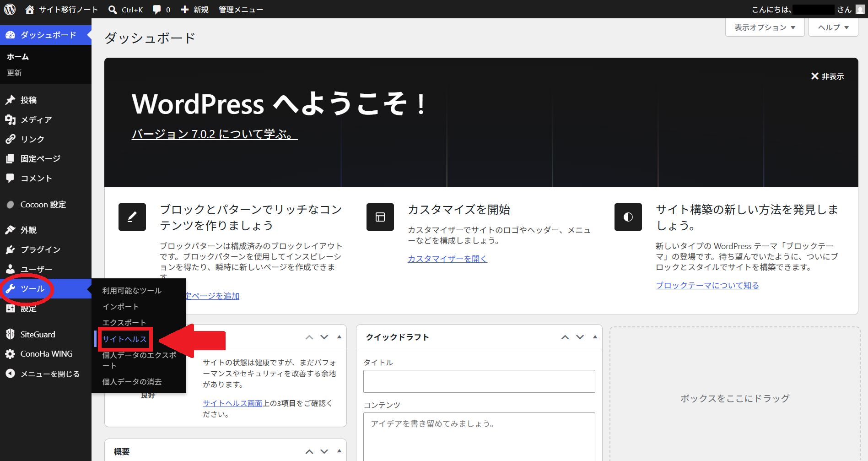Click the WordPress logo in admin bar
868x461 pixels.
coord(10,9)
